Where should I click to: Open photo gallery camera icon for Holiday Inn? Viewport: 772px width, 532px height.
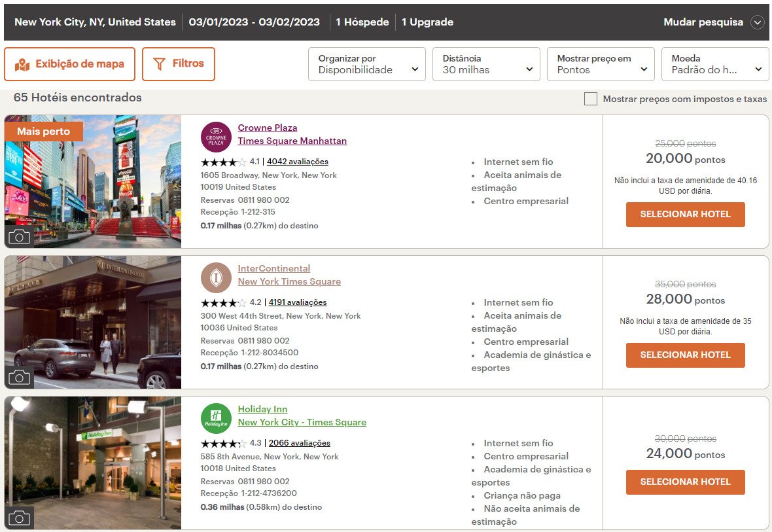19,518
